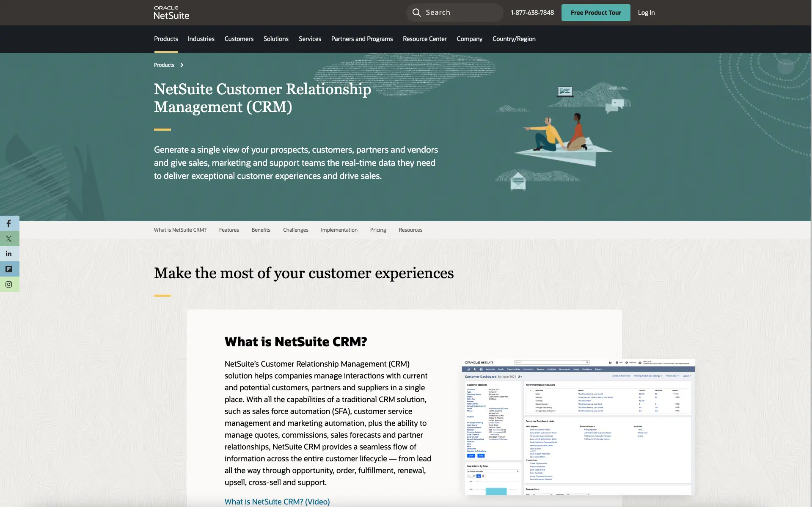Share page on Facebook
Image resolution: width=812 pixels, height=507 pixels.
(9, 223)
